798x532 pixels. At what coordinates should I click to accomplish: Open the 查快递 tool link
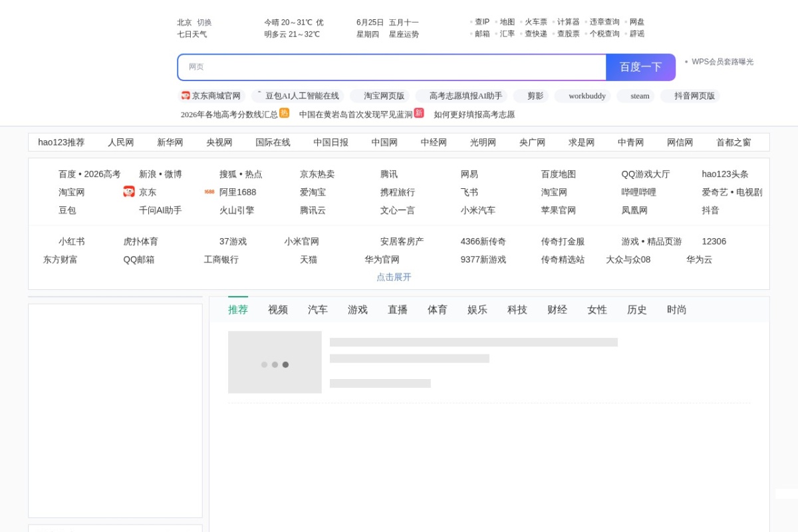click(x=536, y=34)
